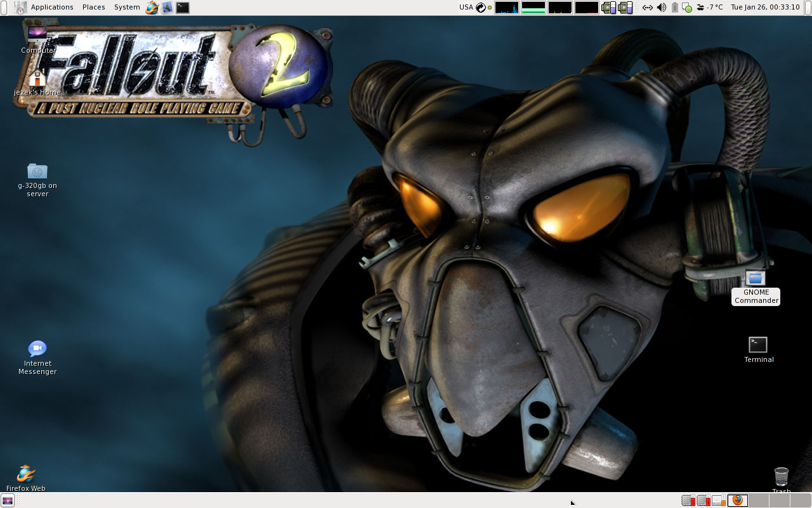This screenshot has height=508, width=812.
Task: Click the Applications menu foot icon
Action: (20, 8)
